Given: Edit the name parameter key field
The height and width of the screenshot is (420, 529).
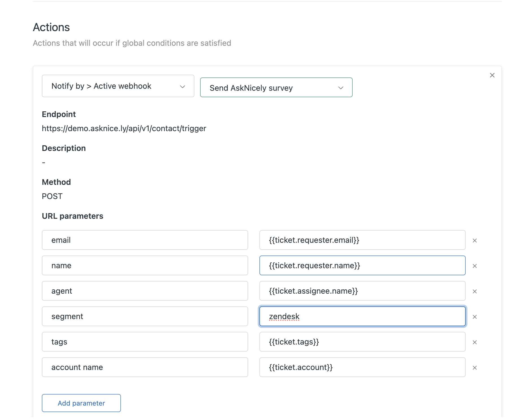Looking at the screenshot, I should 145,265.
